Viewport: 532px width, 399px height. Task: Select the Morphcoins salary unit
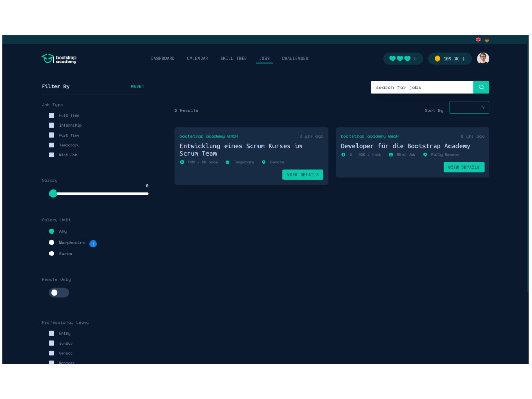tap(52, 243)
